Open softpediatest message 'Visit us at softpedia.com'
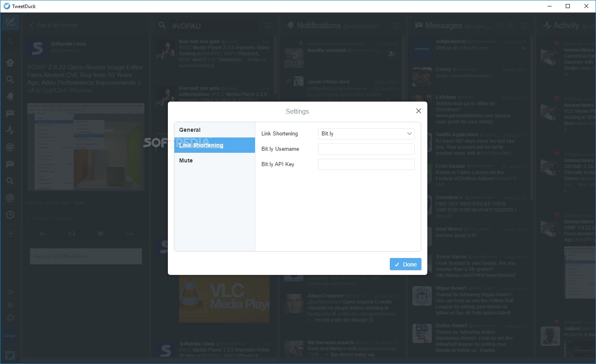Image resolution: width=596 pixels, height=364 pixels. [470, 48]
